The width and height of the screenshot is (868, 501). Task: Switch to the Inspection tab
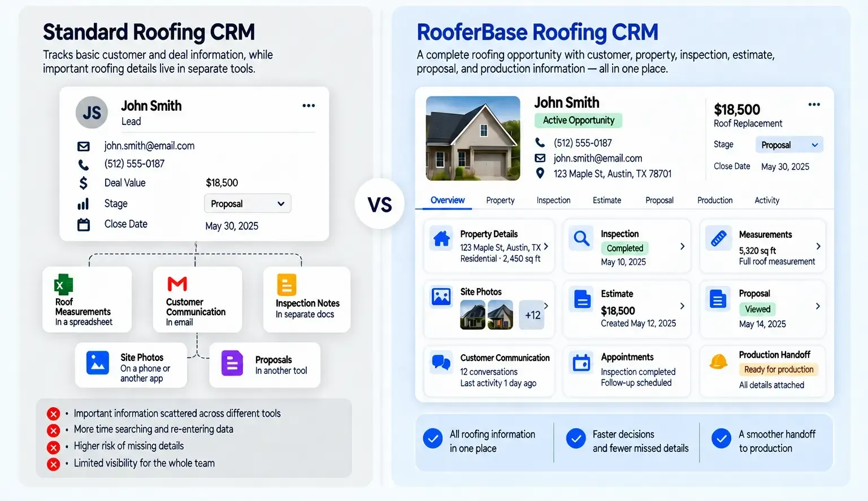click(x=553, y=201)
